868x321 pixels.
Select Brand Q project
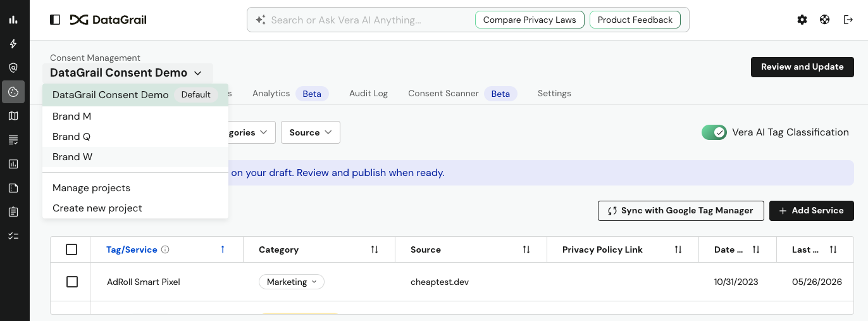[x=135, y=137]
